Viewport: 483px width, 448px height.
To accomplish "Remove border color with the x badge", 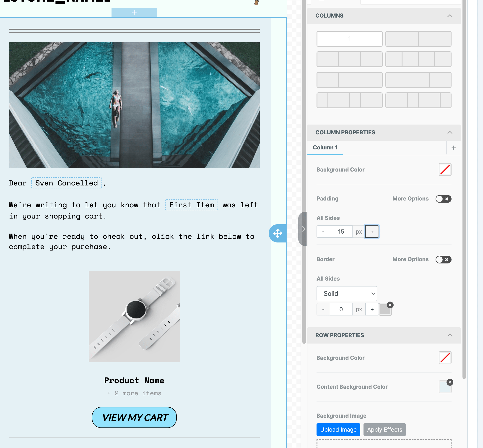I will tap(390, 305).
